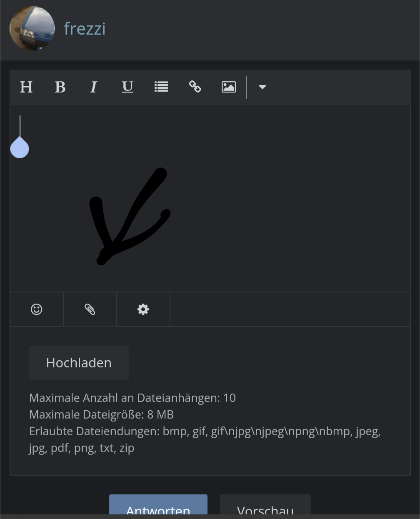This screenshot has height=519, width=420.
Task: Toggle bold text formatting
Action: pos(60,87)
